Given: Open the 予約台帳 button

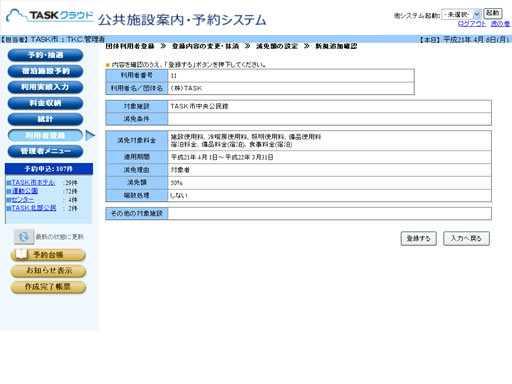Looking at the screenshot, I should [48, 255].
